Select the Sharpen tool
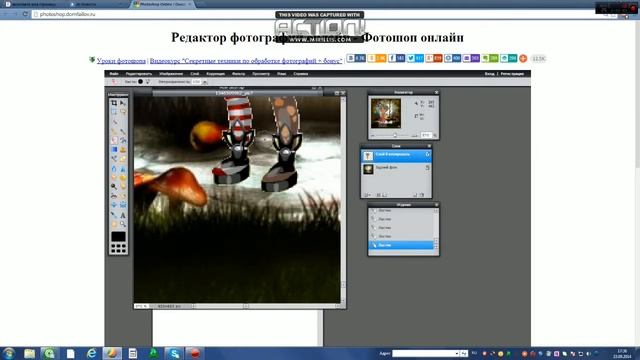The height and width of the screenshot is (360, 640). tap(123, 168)
